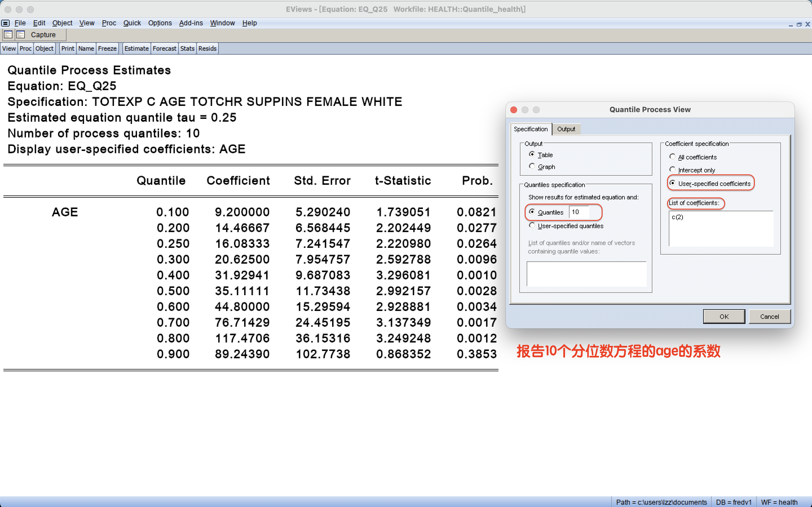Open the Add-ins menu

pos(191,23)
